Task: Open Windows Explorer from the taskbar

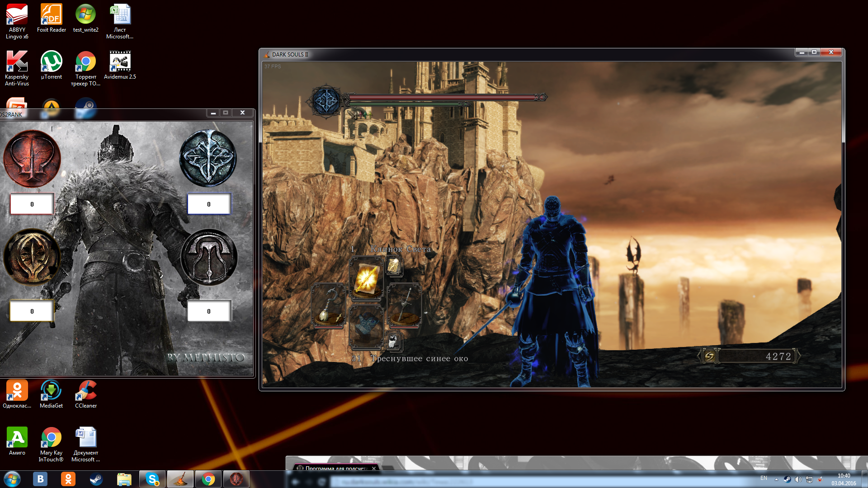Action: click(124, 479)
